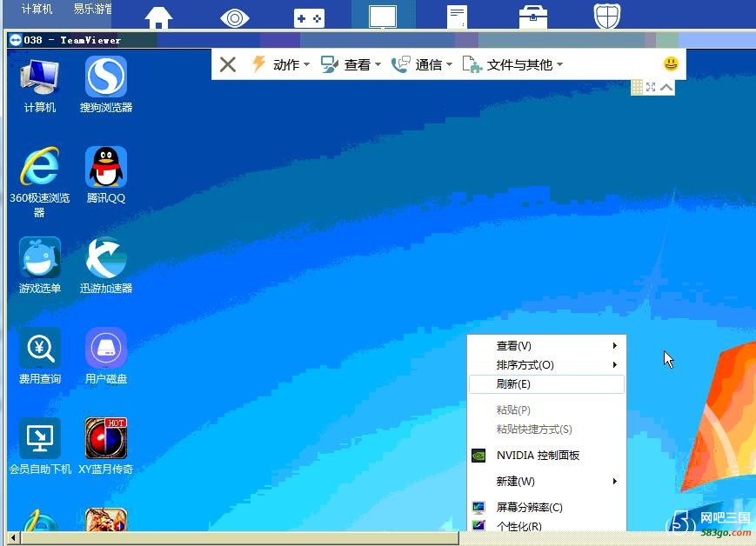The width and height of the screenshot is (756, 546).
Task: Click the smiley feedback icon
Action: 671,63
